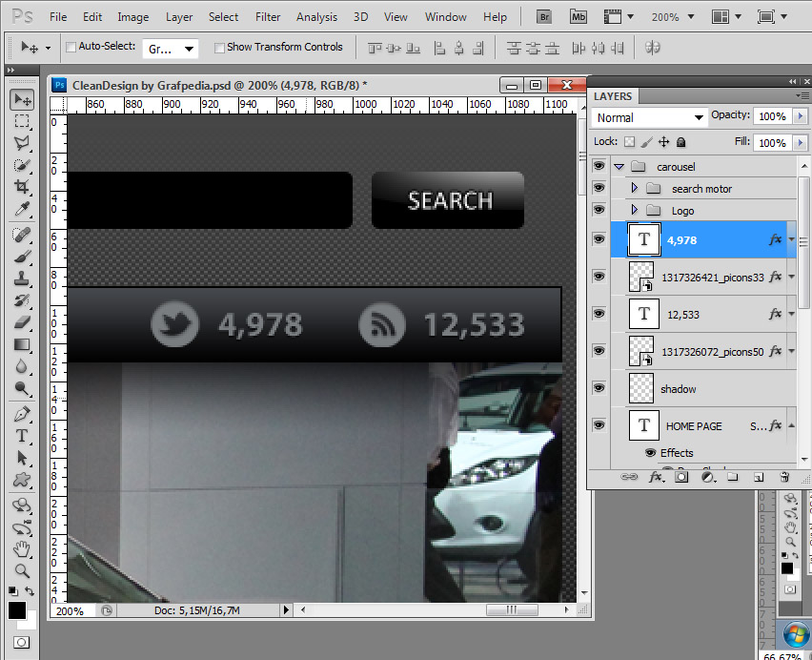Open the Edit menu
This screenshot has height=660, width=812.
[x=92, y=17]
